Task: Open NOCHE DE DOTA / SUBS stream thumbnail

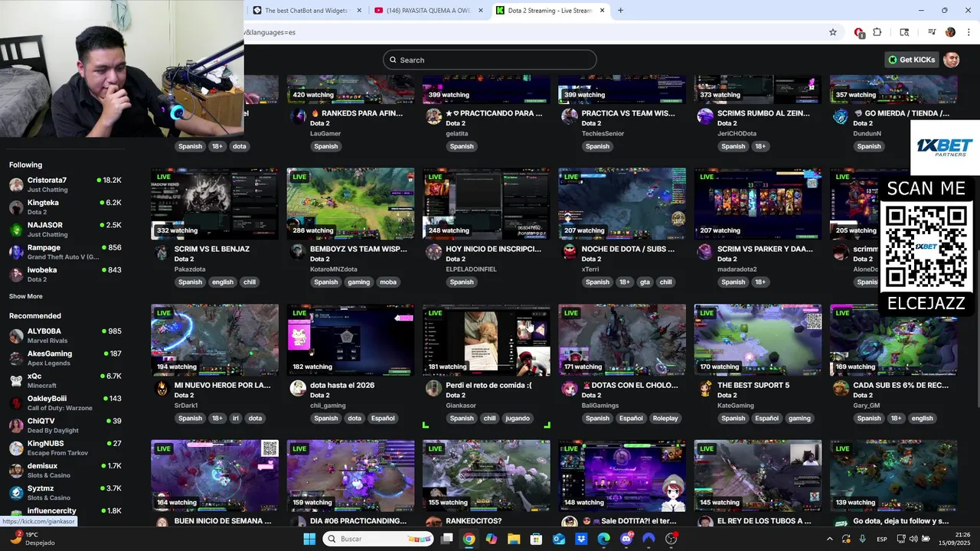Action: 622,204
